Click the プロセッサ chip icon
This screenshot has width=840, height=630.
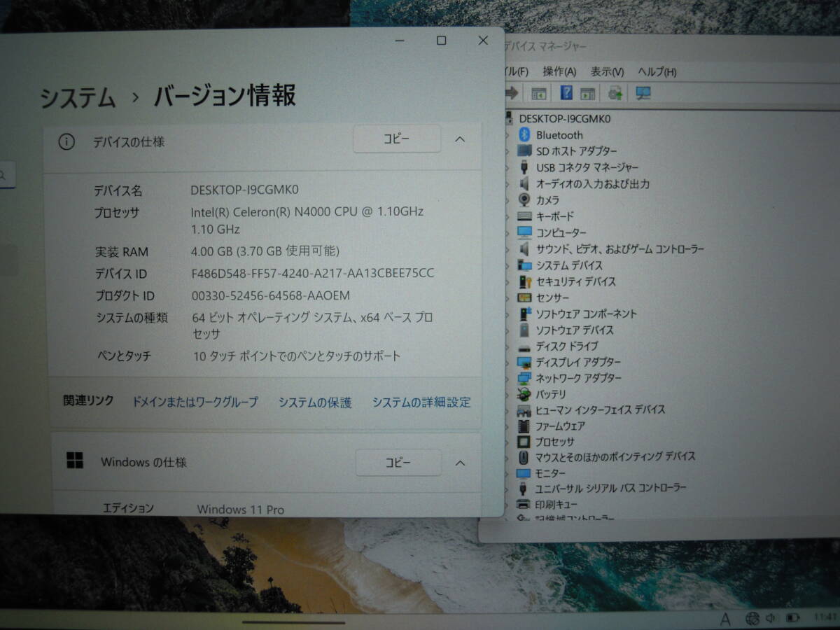[524, 442]
